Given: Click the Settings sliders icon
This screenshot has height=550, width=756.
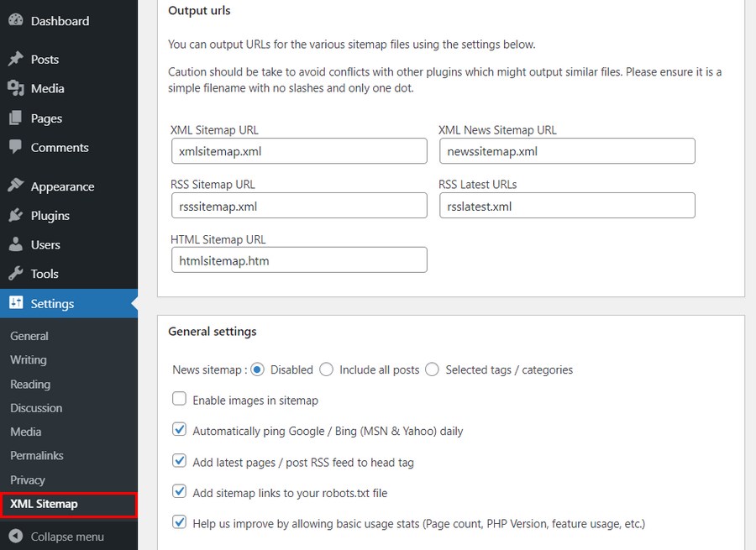Looking at the screenshot, I should (x=15, y=303).
